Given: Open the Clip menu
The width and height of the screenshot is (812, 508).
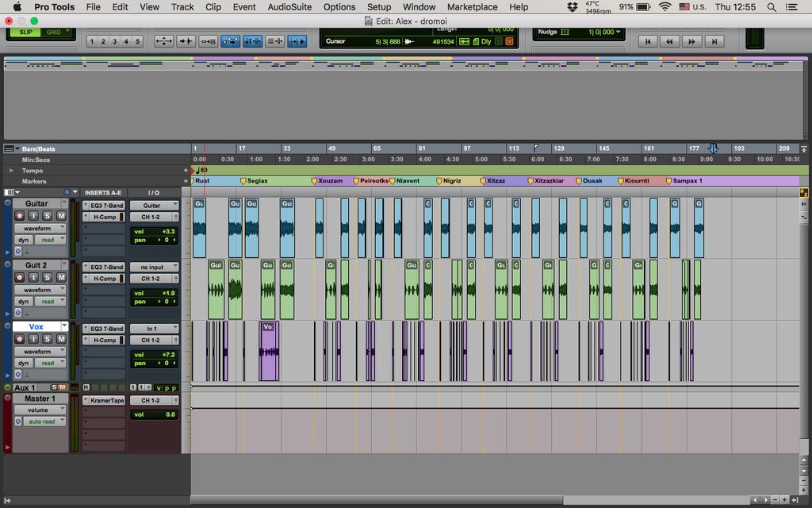Looking at the screenshot, I should coord(213,6).
